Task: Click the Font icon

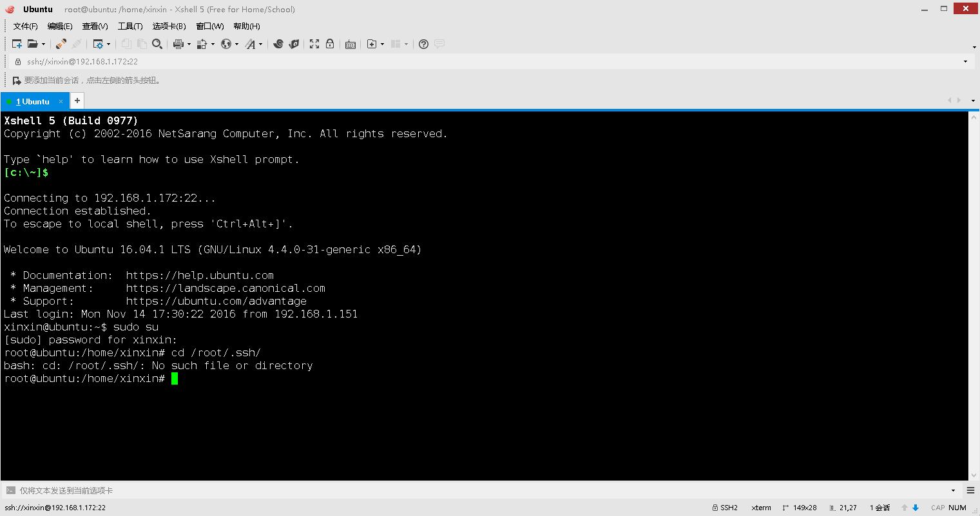Action: click(250, 44)
